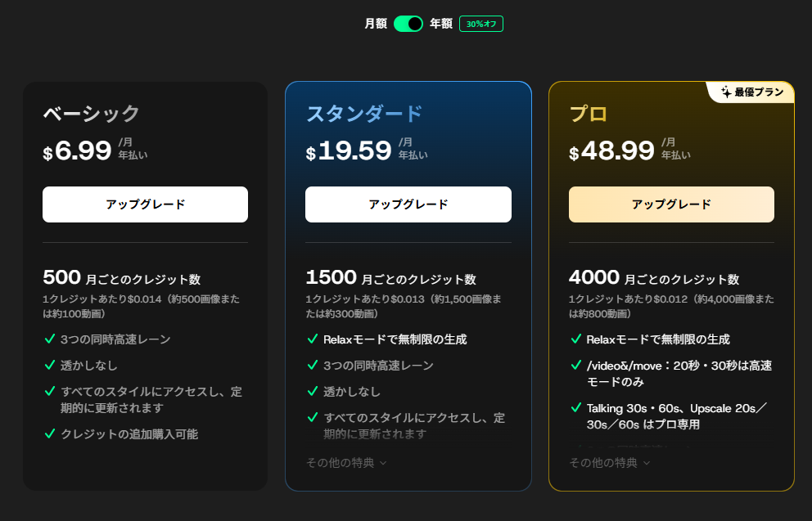Click checkmark beside クレジットの追加購入可能
This screenshot has width=812, height=521.
[50, 434]
